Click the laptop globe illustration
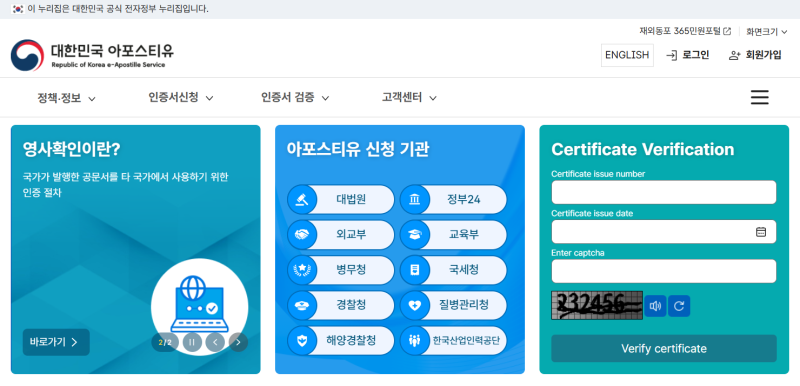Image resolution: width=800 pixels, height=386 pixels. pos(199,304)
